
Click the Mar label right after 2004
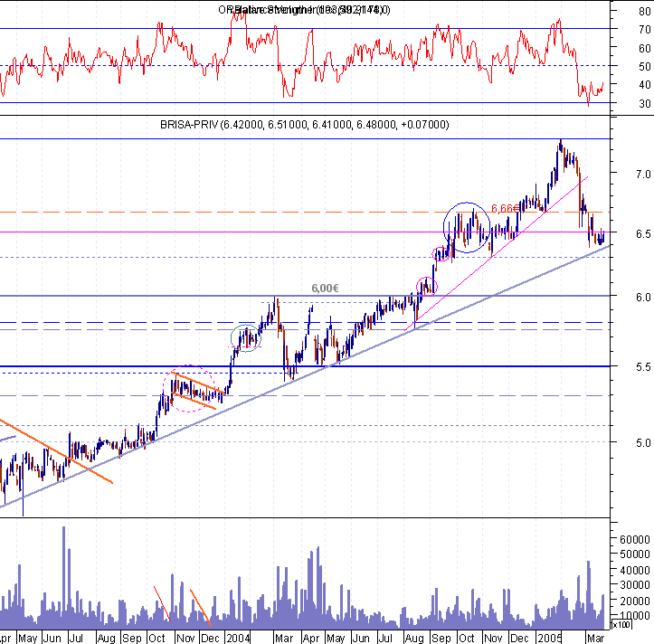284,639
